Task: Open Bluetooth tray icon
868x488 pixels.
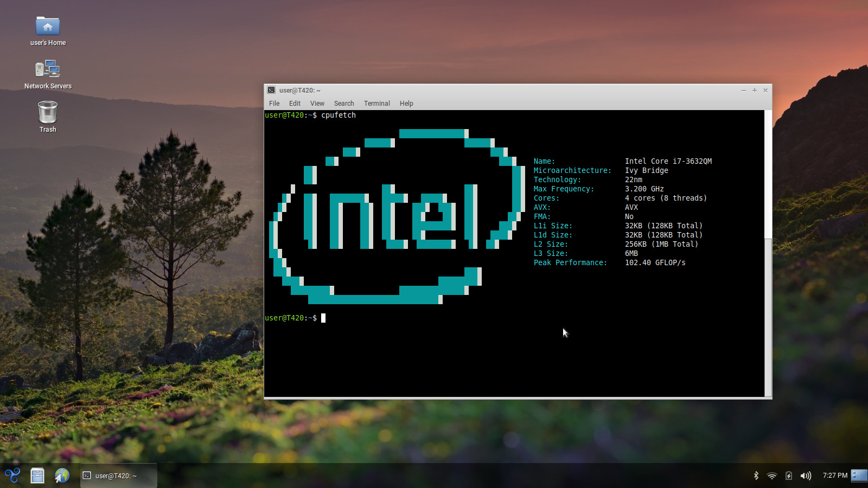Action: [x=756, y=476]
